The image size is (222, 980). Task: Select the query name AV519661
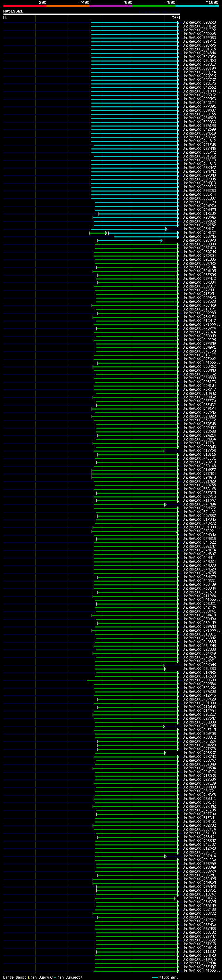pos(13,11)
